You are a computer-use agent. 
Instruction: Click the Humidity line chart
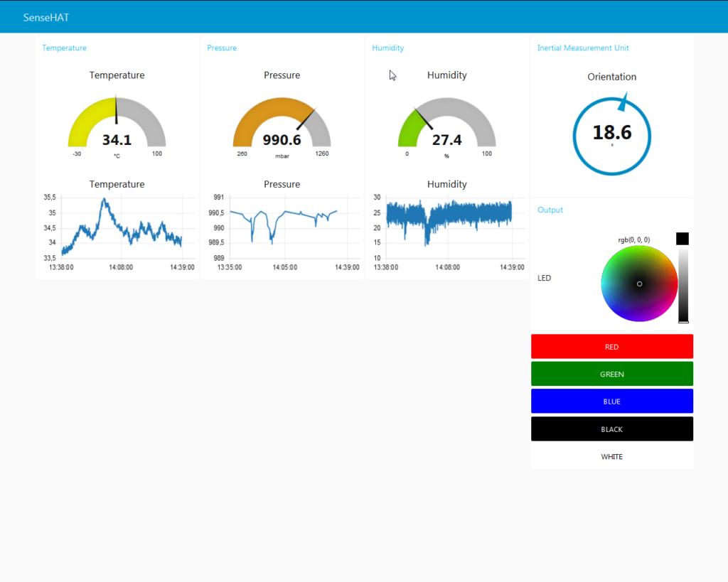(x=448, y=227)
